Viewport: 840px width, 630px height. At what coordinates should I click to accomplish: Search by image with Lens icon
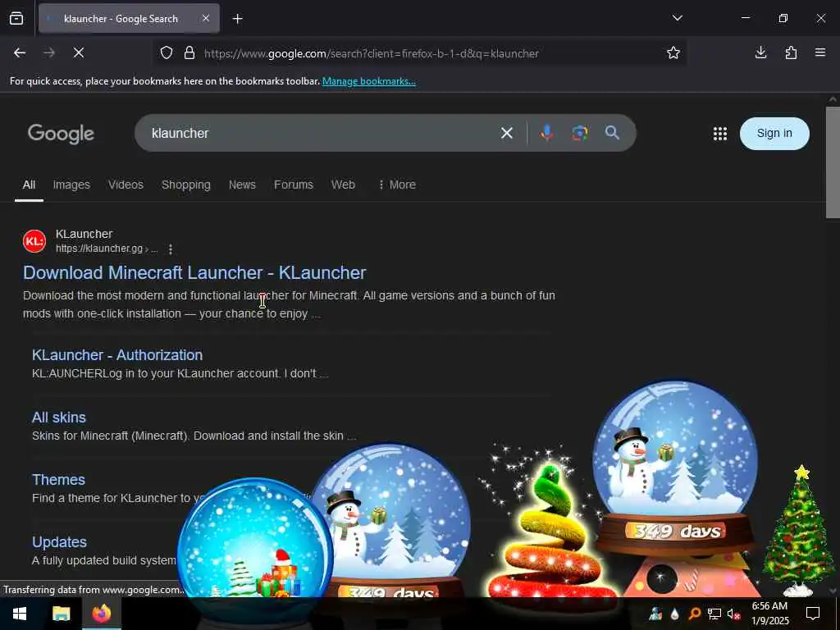pyautogui.click(x=580, y=133)
